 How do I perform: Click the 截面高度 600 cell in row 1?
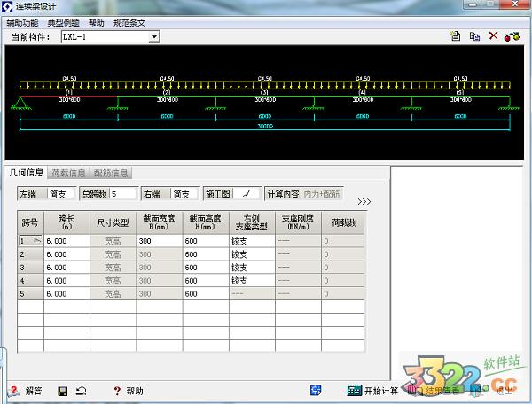tap(206, 241)
